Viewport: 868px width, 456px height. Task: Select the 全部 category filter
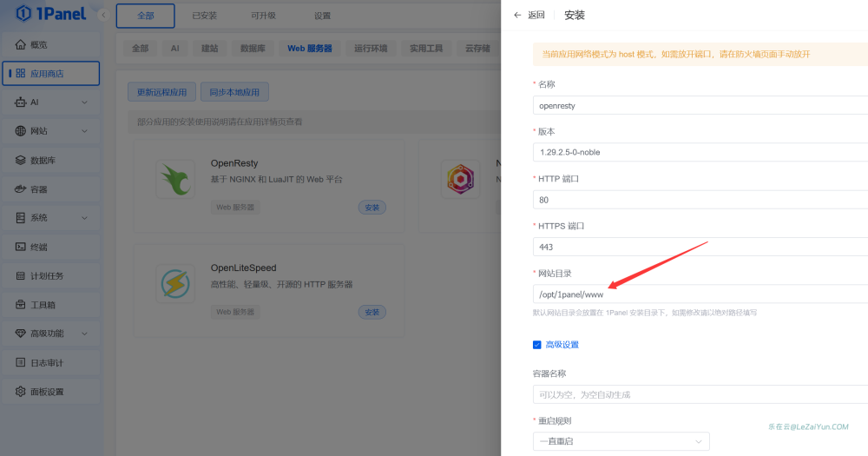[x=140, y=48]
